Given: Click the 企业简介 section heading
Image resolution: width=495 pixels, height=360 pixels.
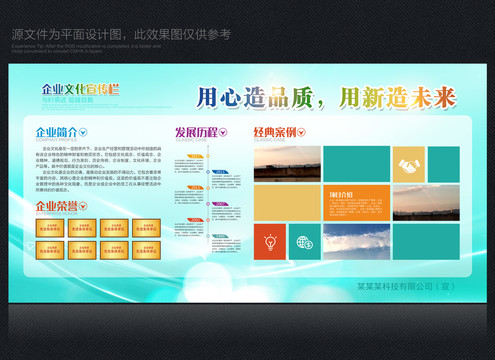Looking at the screenshot, I should pyautogui.click(x=56, y=132).
